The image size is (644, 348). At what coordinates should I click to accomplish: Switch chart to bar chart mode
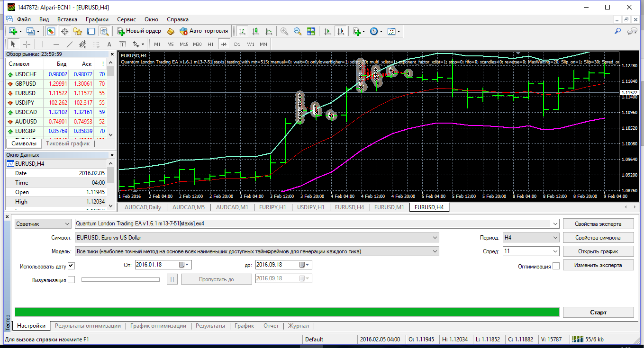[242, 31]
